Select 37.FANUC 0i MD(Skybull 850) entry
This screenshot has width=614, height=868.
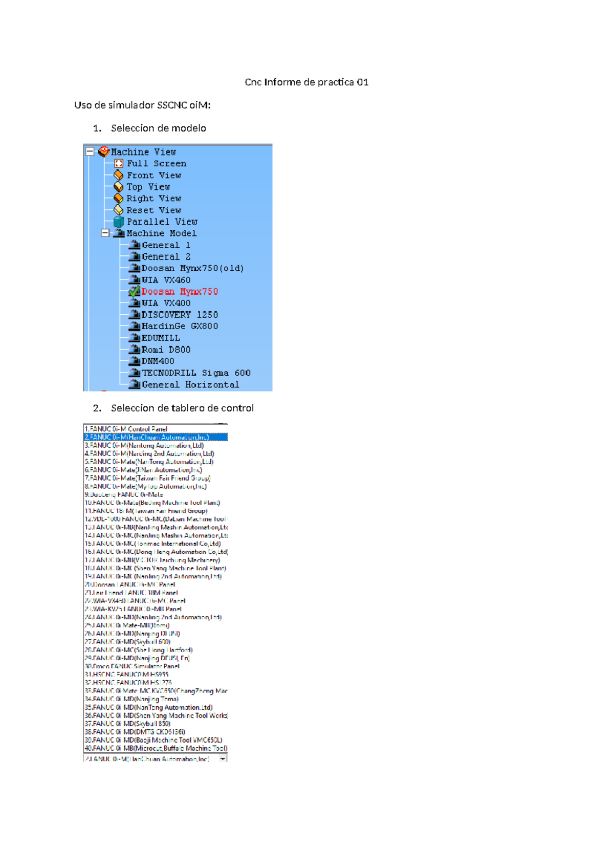click(x=127, y=724)
